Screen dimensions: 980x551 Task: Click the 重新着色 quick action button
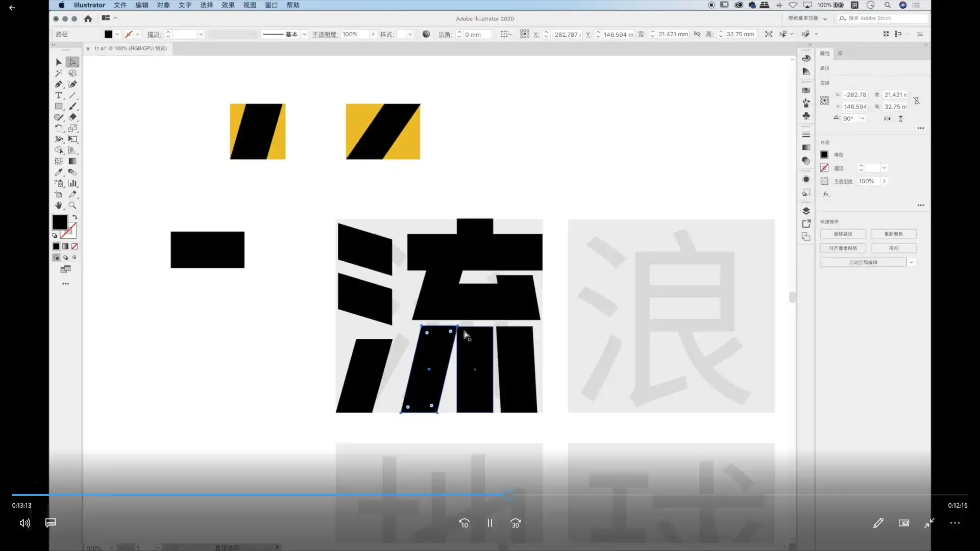(894, 234)
